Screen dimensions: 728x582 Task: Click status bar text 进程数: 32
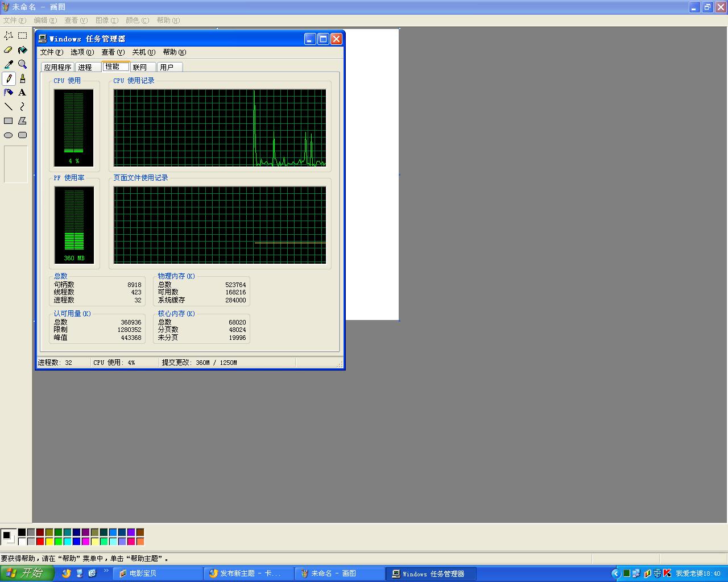tap(55, 363)
